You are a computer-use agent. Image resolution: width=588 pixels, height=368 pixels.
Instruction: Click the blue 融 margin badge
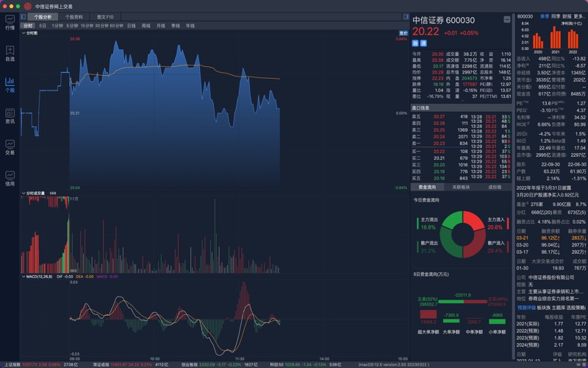click(415, 43)
